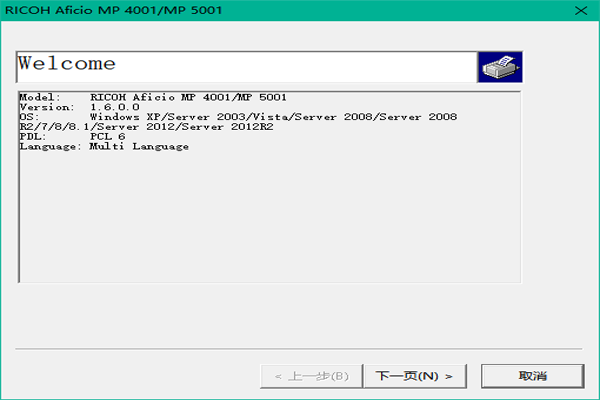
Task: Click the Model: RICOH Aficio MP 4001/MP 5001 line
Action: [x=153, y=97]
